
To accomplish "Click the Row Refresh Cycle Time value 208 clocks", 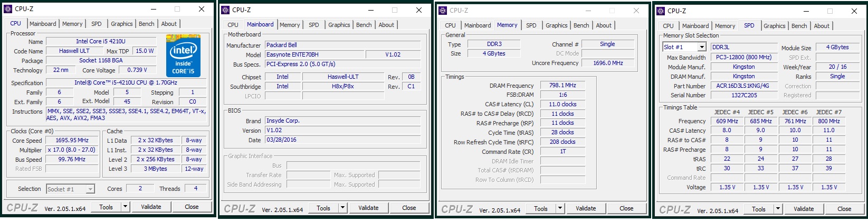I will tap(562, 142).
